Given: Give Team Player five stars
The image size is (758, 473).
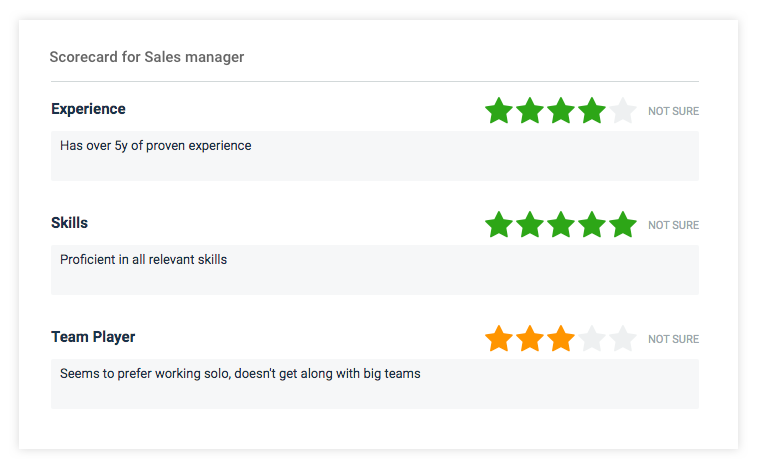Looking at the screenshot, I should [623, 339].
